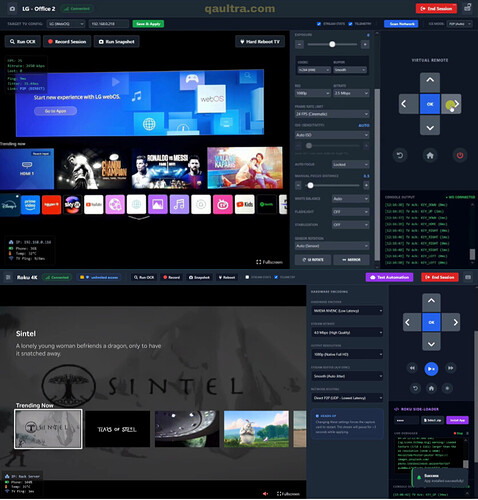Click the play/pause button on Roku remote

(x=431, y=369)
